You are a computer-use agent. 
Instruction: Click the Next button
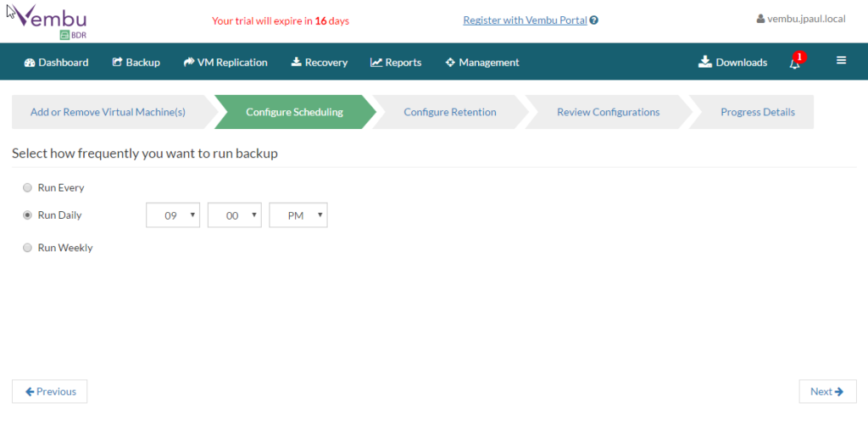click(827, 392)
